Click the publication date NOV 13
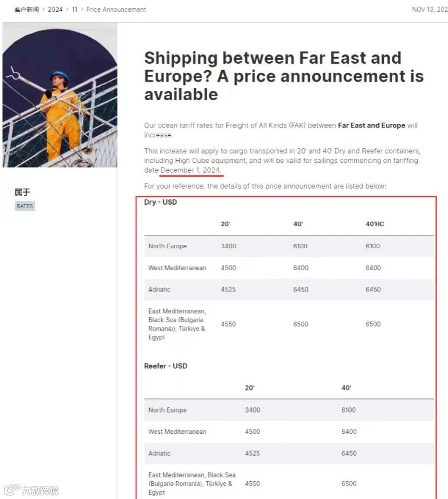This screenshot has height=499, width=448. [x=429, y=9]
